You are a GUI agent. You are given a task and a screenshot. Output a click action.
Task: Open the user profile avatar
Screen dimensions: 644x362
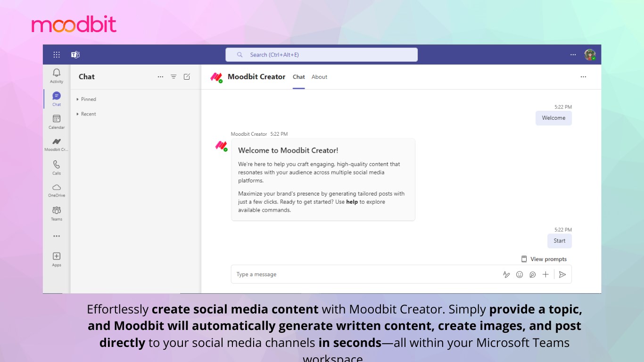590,55
